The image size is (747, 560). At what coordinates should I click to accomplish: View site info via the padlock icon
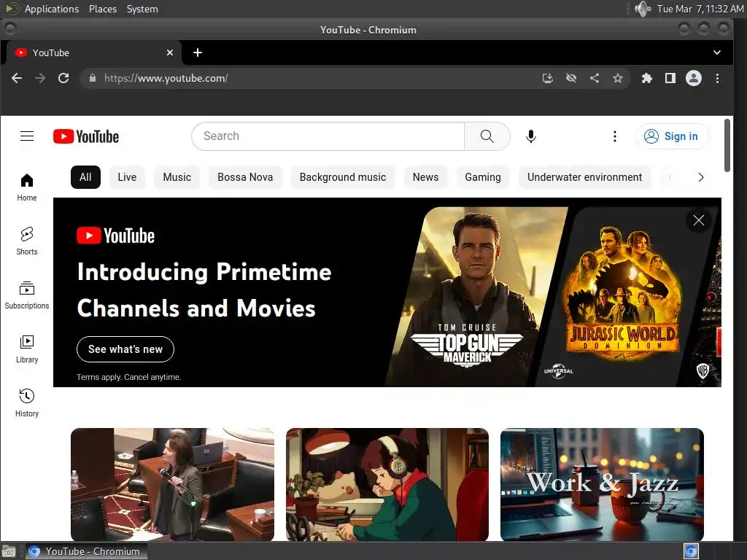93,78
